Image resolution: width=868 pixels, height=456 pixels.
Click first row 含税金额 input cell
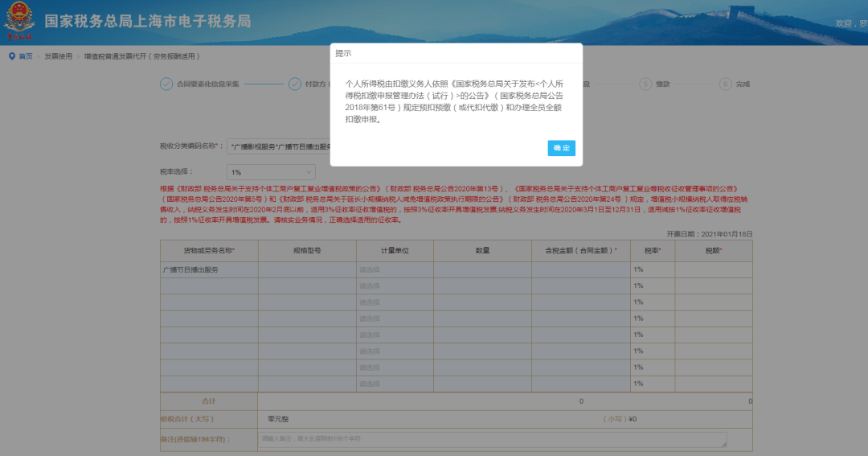coord(579,269)
